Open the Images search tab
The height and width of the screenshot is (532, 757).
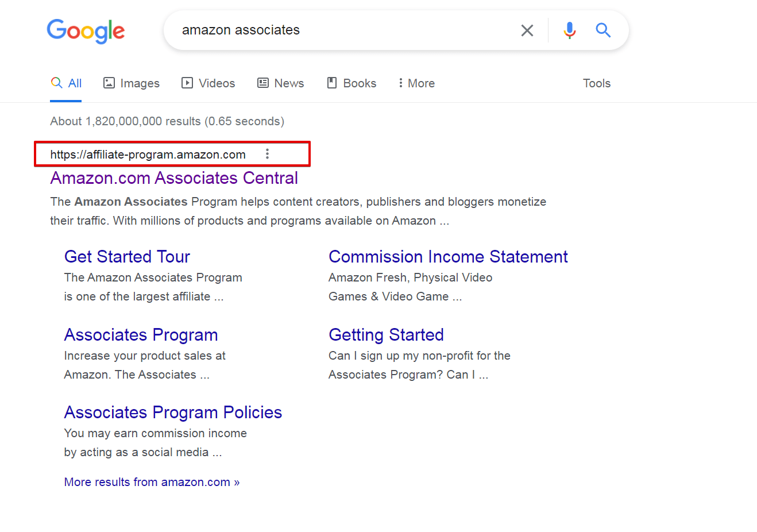(132, 83)
